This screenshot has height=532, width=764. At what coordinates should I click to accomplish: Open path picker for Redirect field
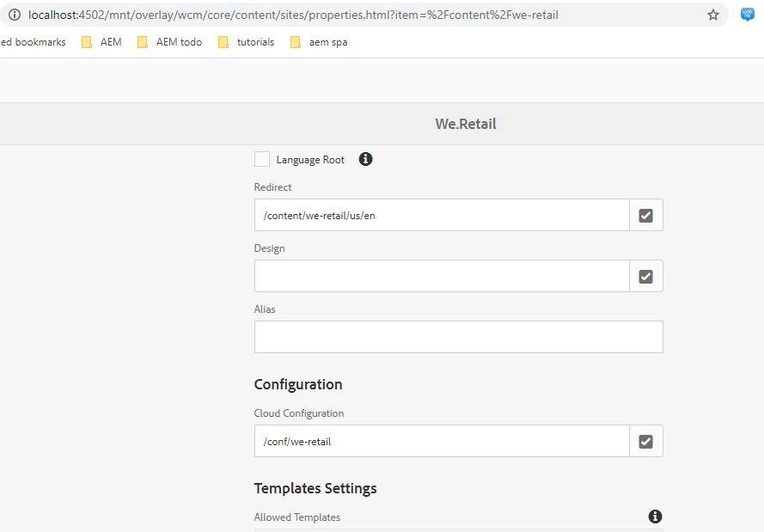[x=646, y=216]
